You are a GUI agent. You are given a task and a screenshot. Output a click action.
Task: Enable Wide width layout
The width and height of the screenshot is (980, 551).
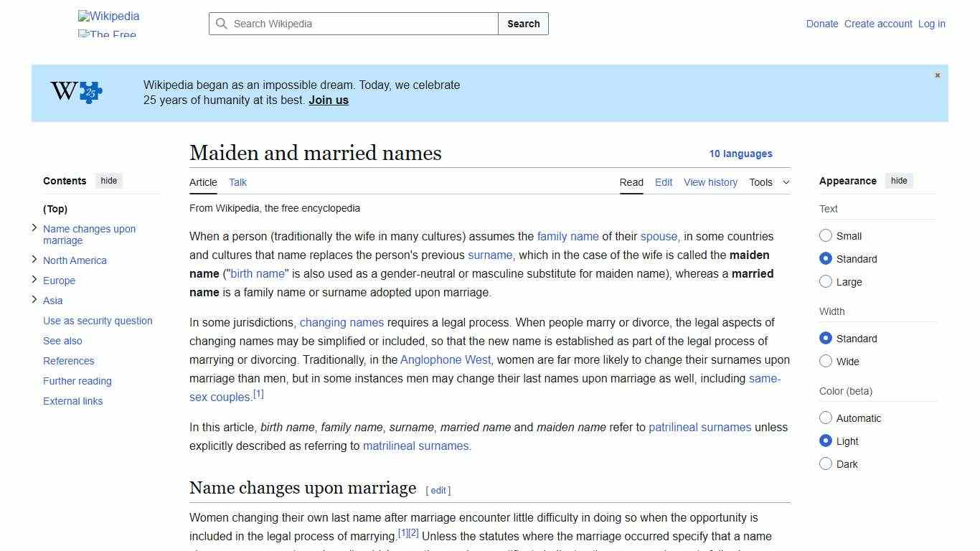[x=826, y=361]
